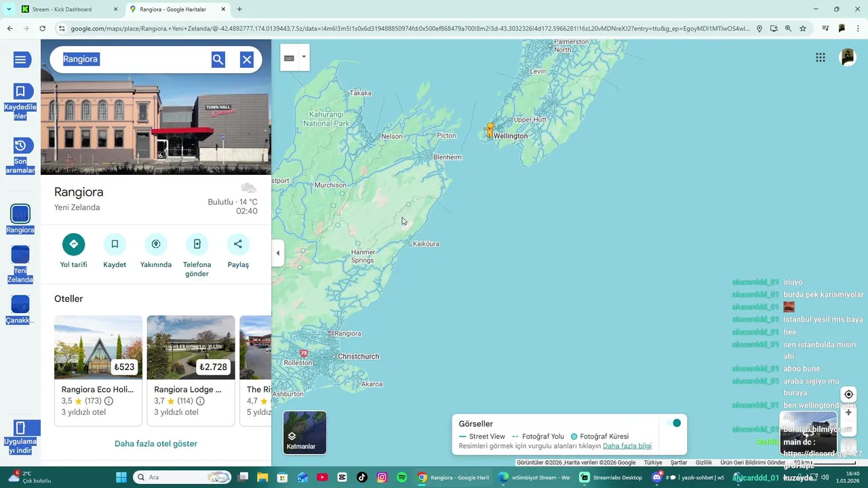Show rating info for Rangiora Eco hotel
The image size is (868, 488).
(108, 401)
